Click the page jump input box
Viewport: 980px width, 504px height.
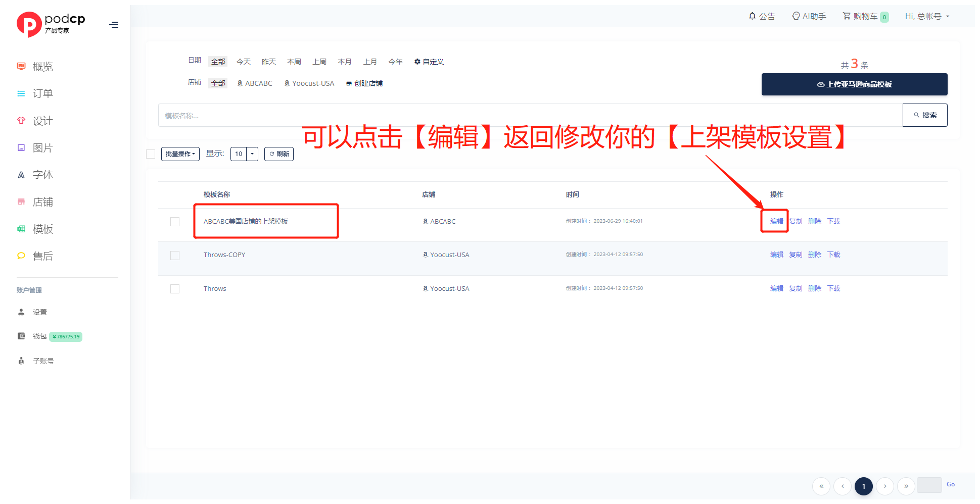929,485
